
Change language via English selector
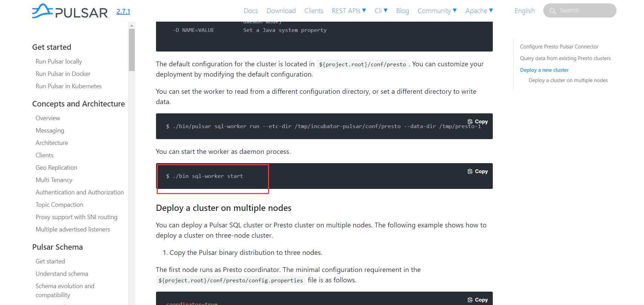point(524,11)
